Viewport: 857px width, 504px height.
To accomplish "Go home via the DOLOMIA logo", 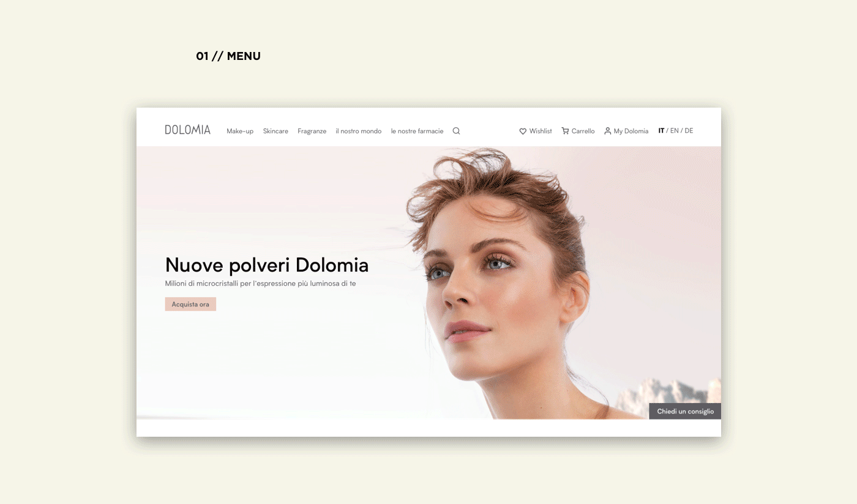I will [x=187, y=130].
